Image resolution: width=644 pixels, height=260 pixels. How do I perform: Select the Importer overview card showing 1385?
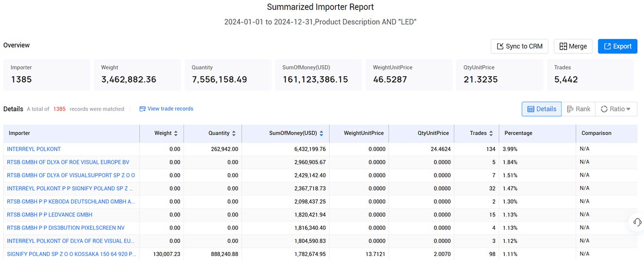[47, 75]
